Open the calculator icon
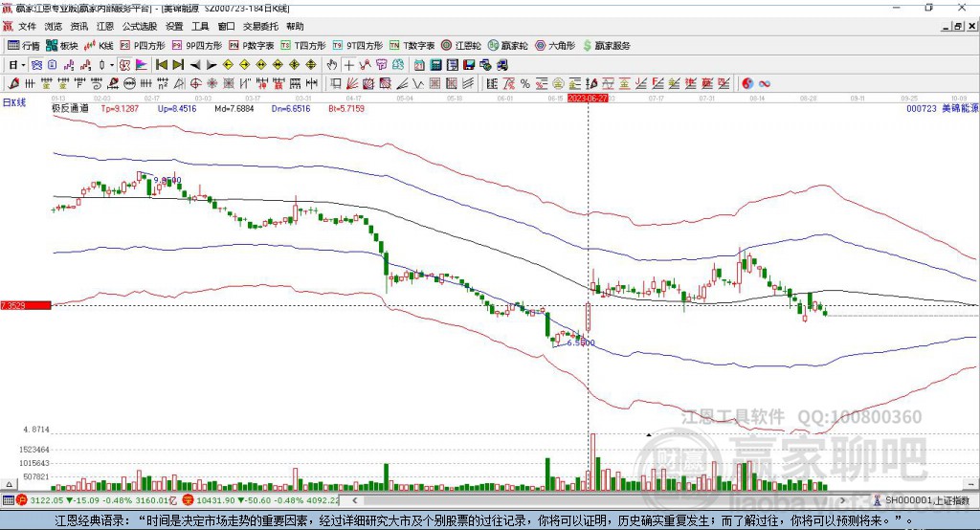The width and height of the screenshot is (980, 530). 436,65
